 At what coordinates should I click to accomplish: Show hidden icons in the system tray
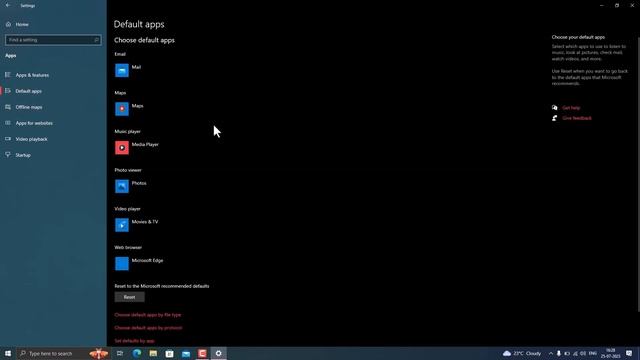click(x=551, y=353)
